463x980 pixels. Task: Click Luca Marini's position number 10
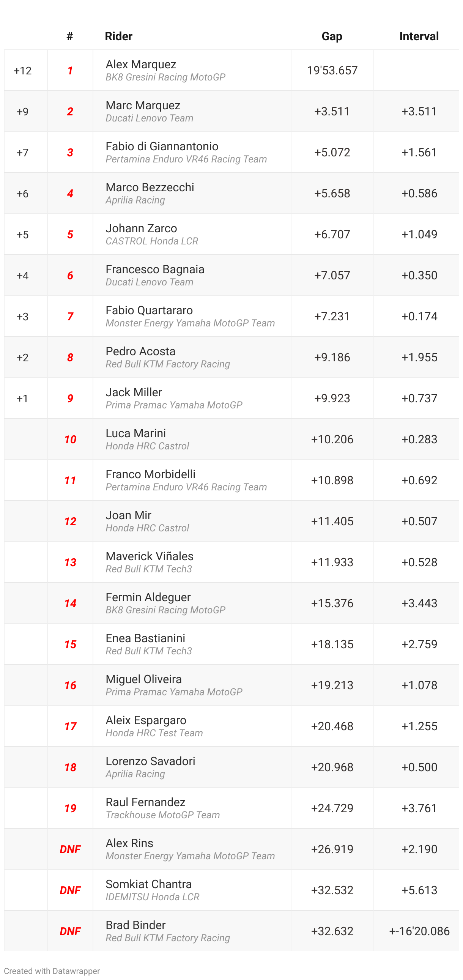click(70, 440)
